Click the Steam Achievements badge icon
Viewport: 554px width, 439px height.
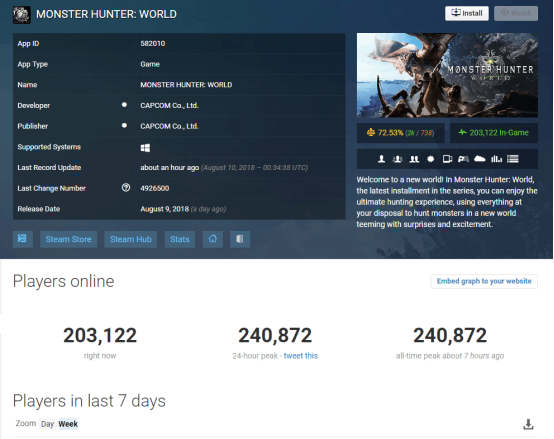tap(430, 159)
